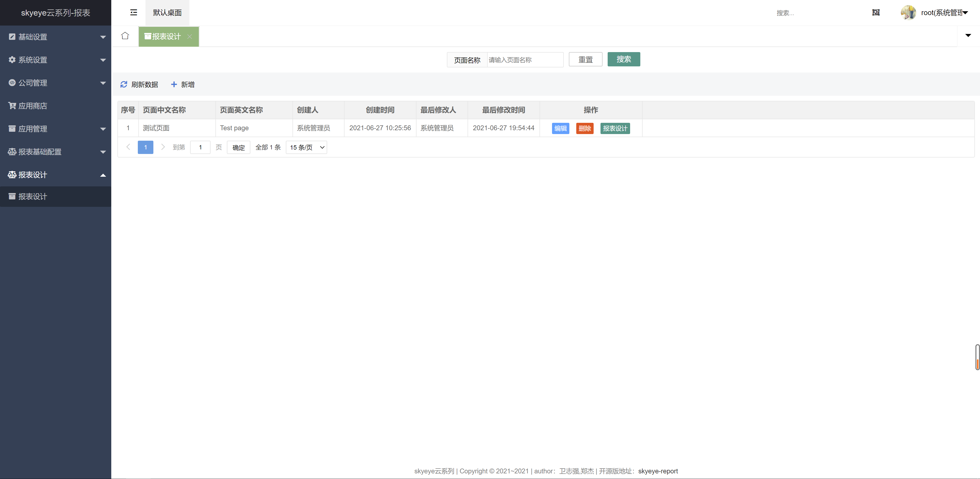Image resolution: width=980 pixels, height=479 pixels.
Task: Expand the 报表基础配置 menu arrow
Action: coord(103,152)
